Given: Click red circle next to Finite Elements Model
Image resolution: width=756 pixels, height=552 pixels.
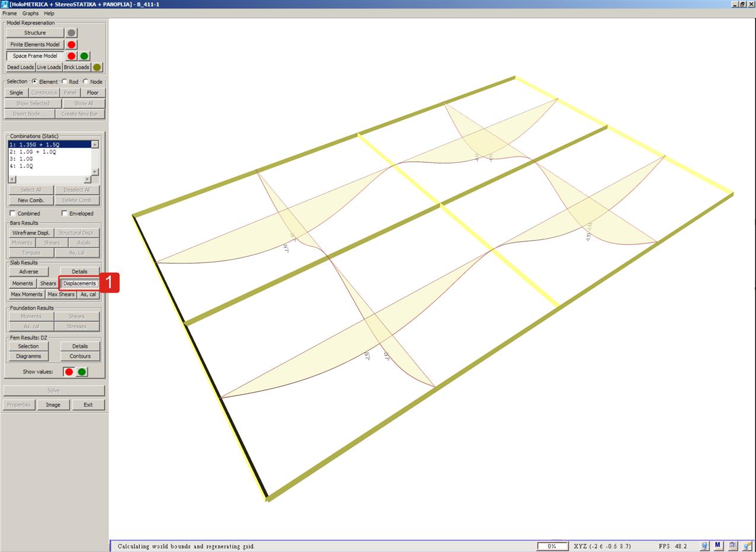Looking at the screenshot, I should (72, 44).
